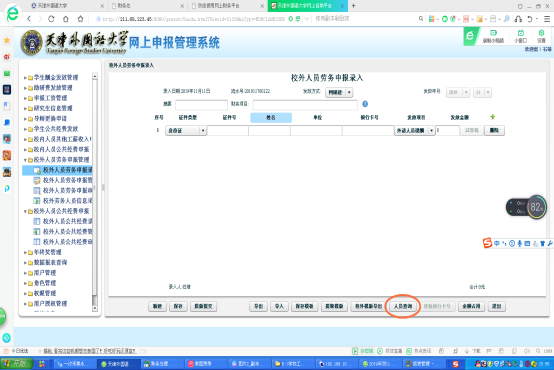Click the circled 人员查询 button

403,306
